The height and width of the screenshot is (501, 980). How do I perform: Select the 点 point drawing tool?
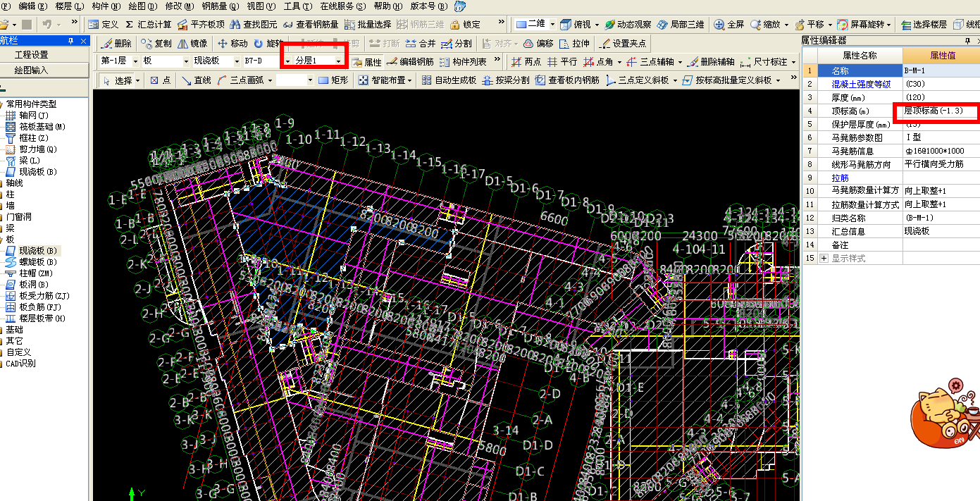pos(160,80)
